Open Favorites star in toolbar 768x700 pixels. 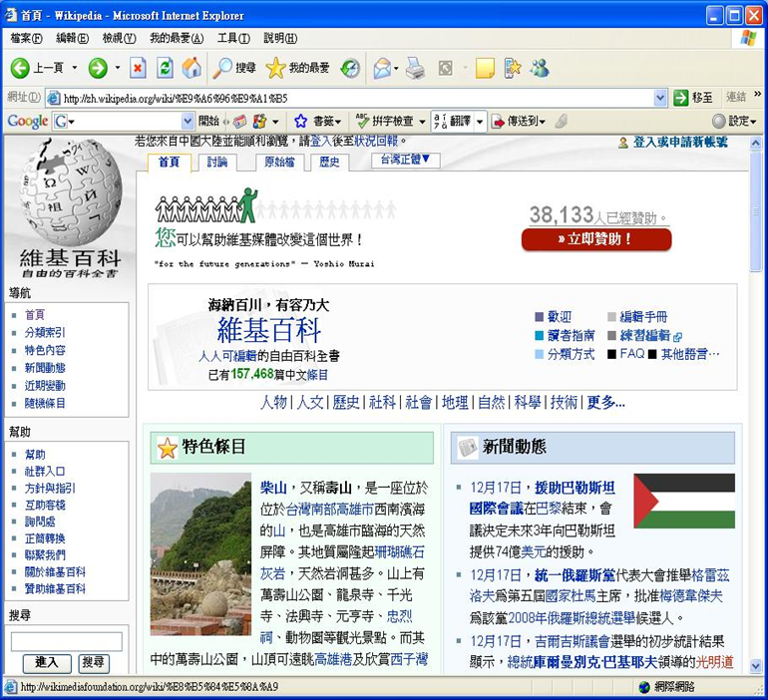(275, 68)
